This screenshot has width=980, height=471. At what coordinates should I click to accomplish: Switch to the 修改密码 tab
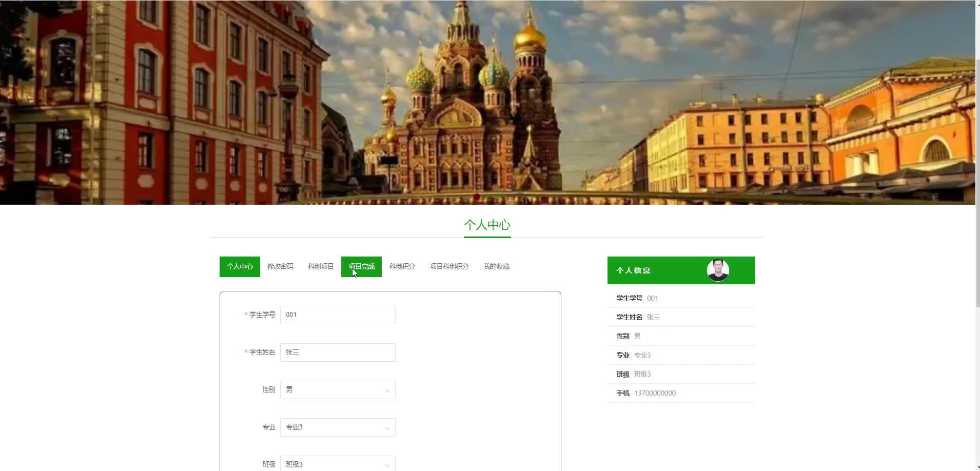(x=280, y=267)
